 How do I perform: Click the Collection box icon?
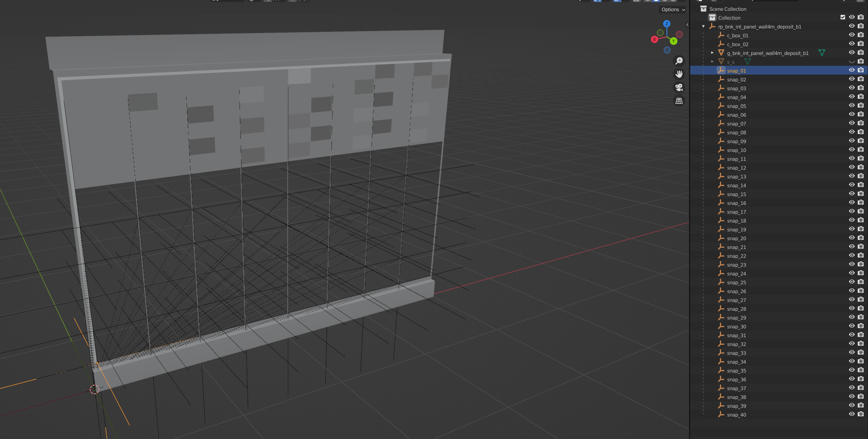[712, 18]
